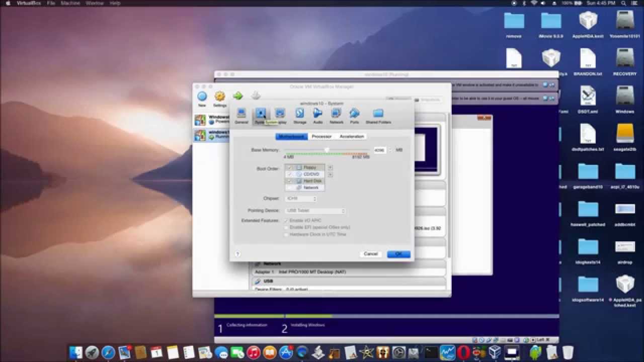Click the Base Memory stepper arrows

point(389,150)
